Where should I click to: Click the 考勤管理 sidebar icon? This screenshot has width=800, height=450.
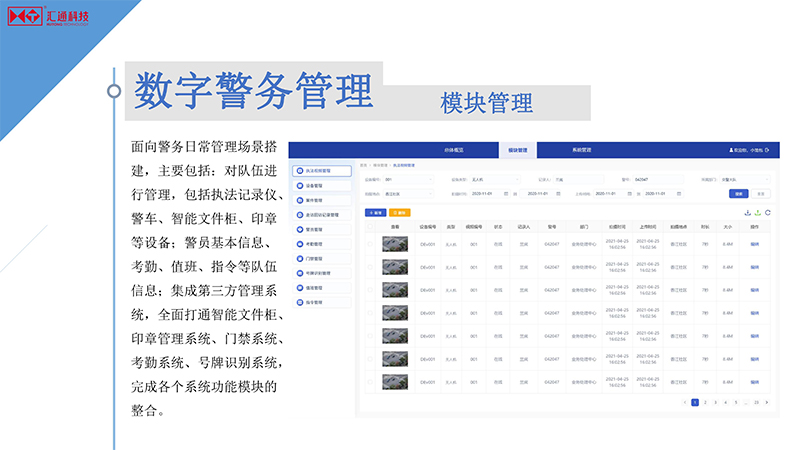(x=299, y=243)
